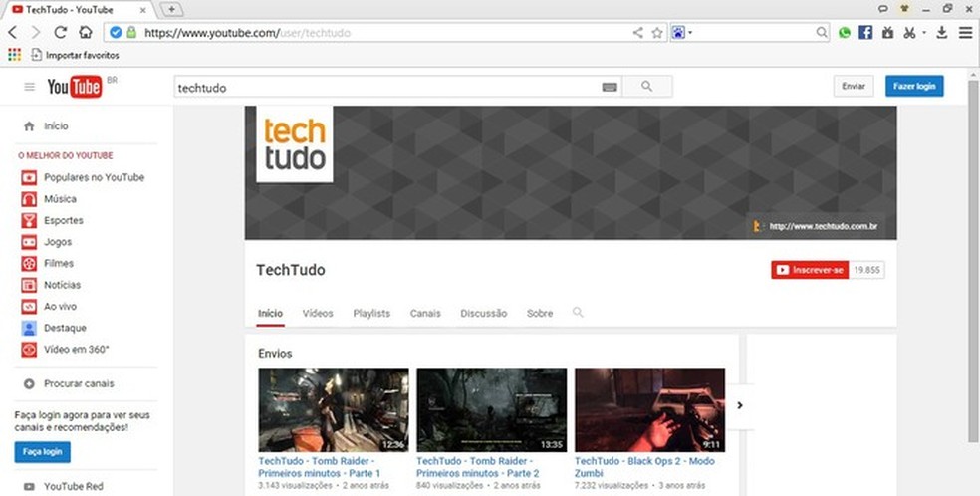The height and width of the screenshot is (496, 980).
Task: Open a new browser tab with the plus button
Action: click(171, 9)
